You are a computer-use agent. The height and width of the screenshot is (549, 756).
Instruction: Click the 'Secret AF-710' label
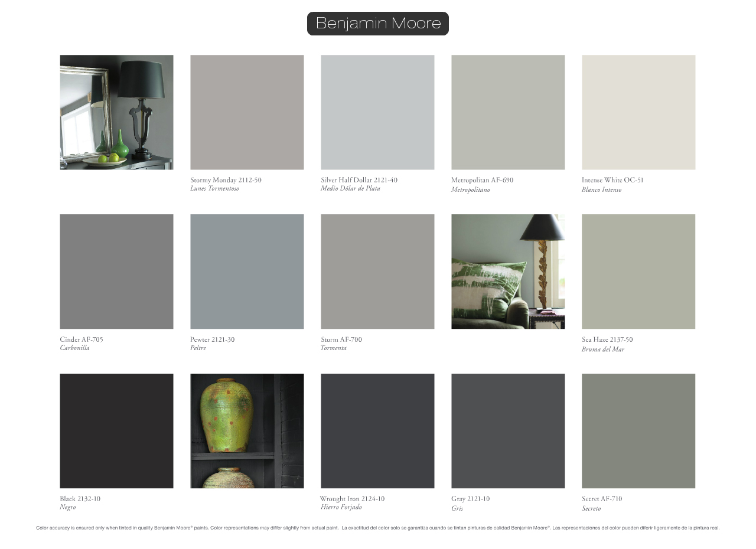tap(602, 499)
